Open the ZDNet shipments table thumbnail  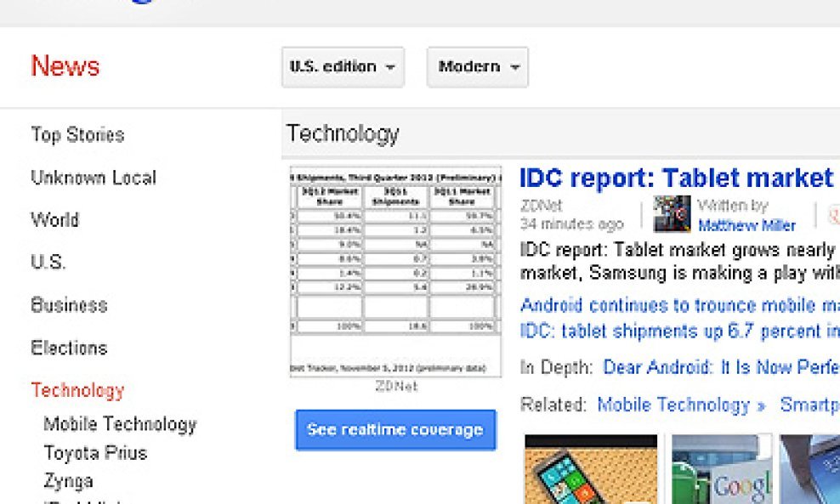coord(396,272)
